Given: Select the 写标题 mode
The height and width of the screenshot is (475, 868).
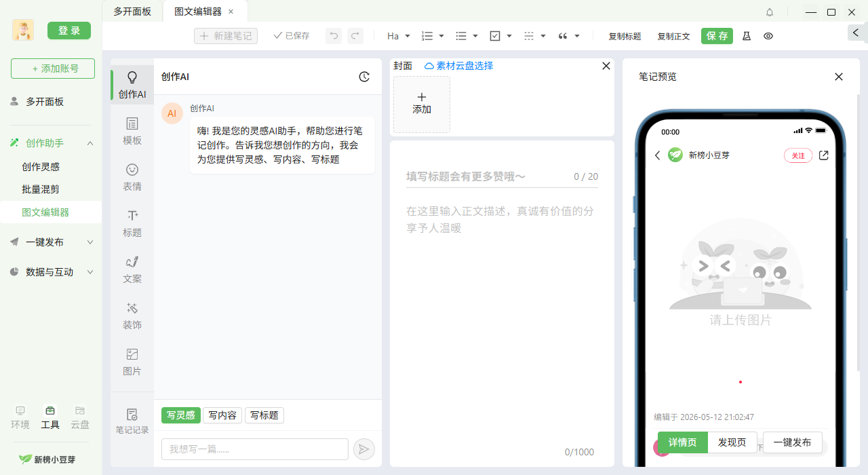Looking at the screenshot, I should click(264, 415).
